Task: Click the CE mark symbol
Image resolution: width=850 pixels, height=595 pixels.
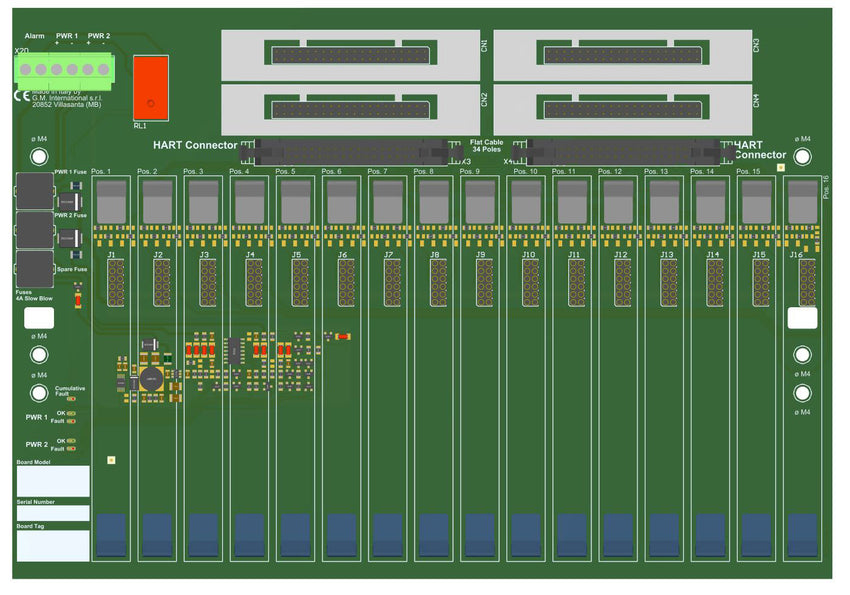Action: (21, 97)
